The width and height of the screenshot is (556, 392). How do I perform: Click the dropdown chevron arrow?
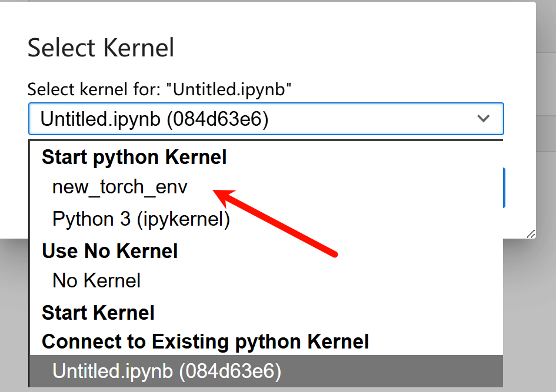pyautogui.click(x=483, y=118)
